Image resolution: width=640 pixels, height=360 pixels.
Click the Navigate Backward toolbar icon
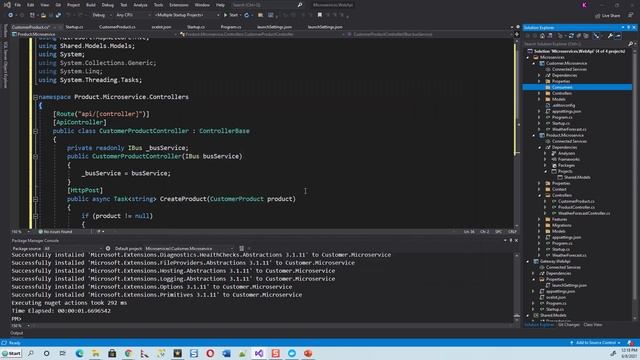click(11, 15)
